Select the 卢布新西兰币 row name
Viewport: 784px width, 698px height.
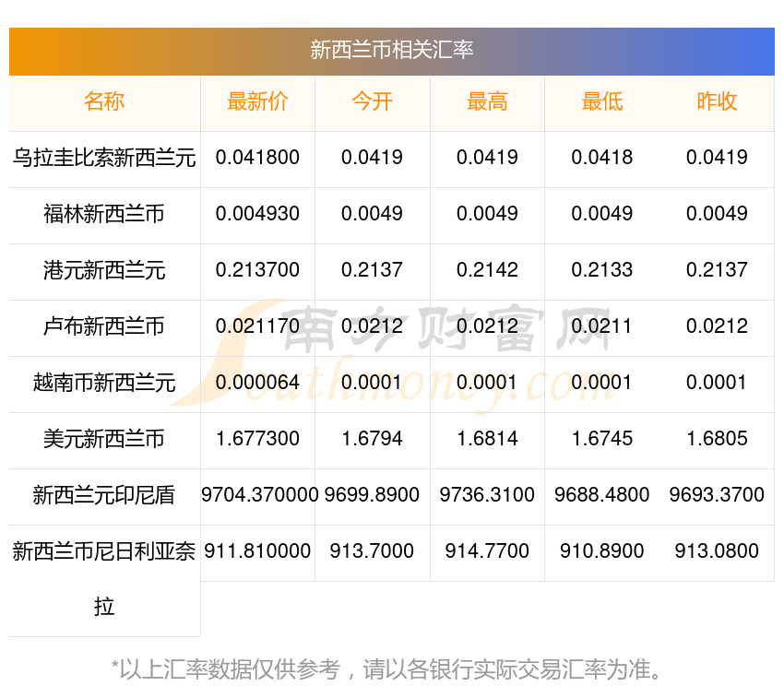click(104, 326)
